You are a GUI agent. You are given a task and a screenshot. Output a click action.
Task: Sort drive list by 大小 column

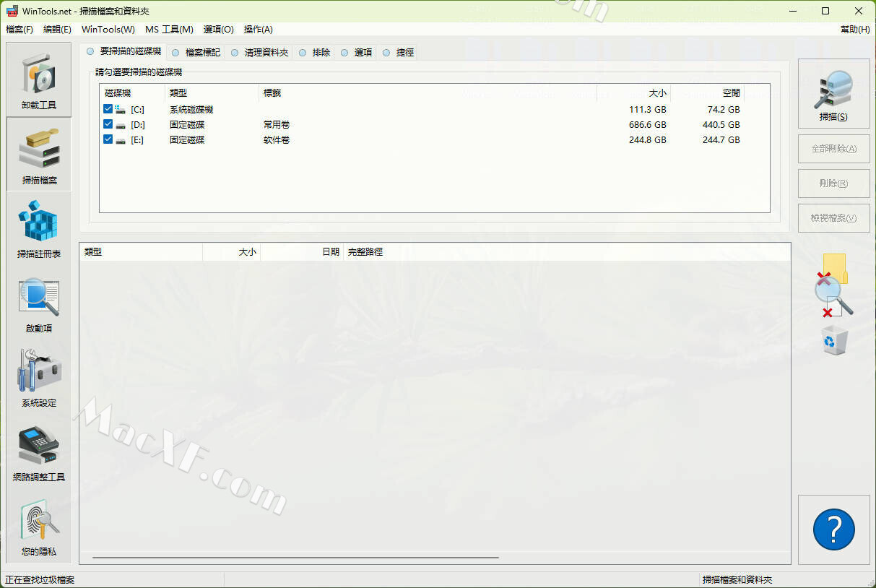click(x=633, y=93)
